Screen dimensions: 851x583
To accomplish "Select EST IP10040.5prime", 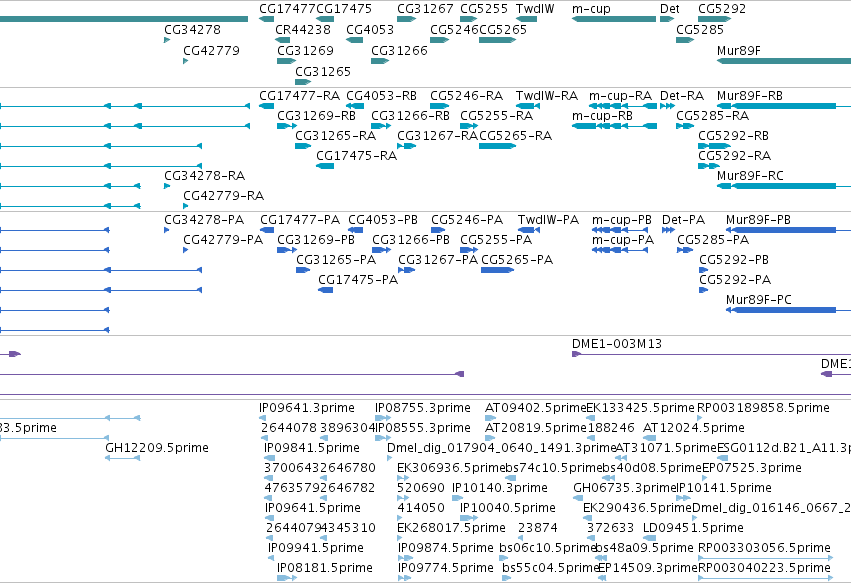I will coord(468,518).
